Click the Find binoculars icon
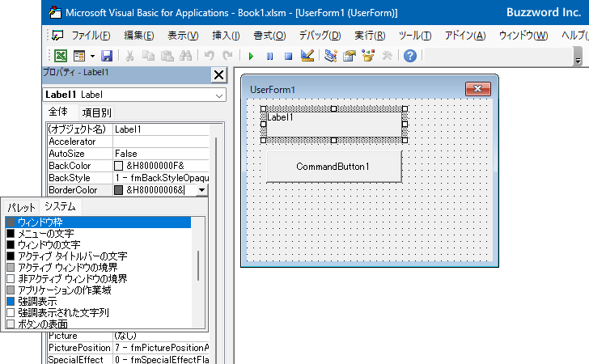The height and width of the screenshot is (364, 589). pyautogui.click(x=185, y=56)
